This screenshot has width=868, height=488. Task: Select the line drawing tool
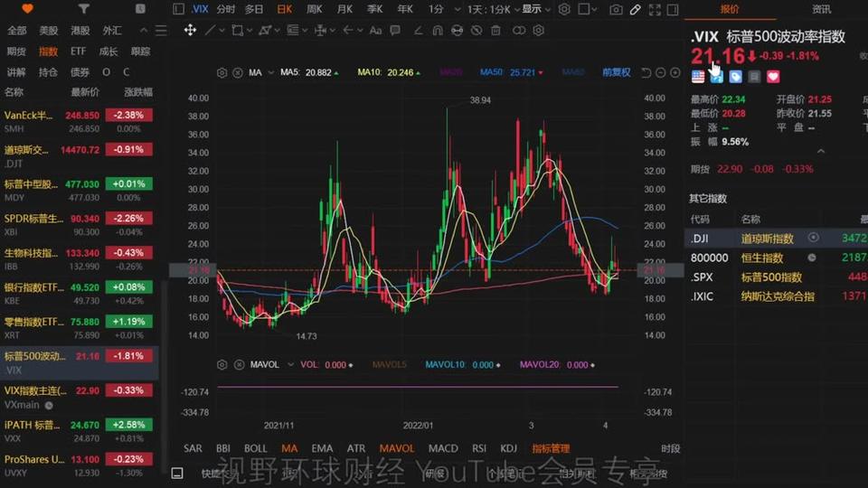click(x=209, y=31)
